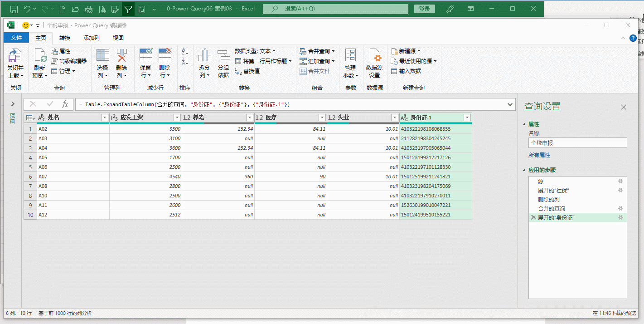The width and height of the screenshot is (644, 324).
Task: Collapse the 应用的步骤 section triangle
Action: tap(525, 170)
